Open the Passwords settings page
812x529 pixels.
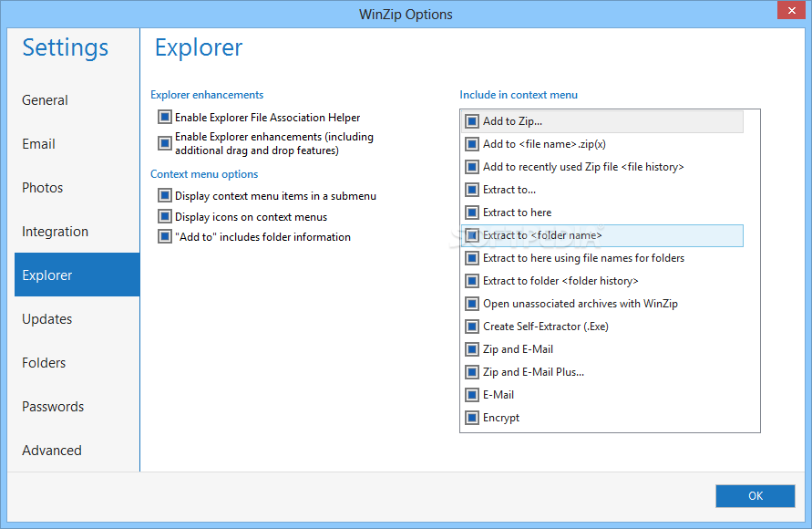pos(77,407)
